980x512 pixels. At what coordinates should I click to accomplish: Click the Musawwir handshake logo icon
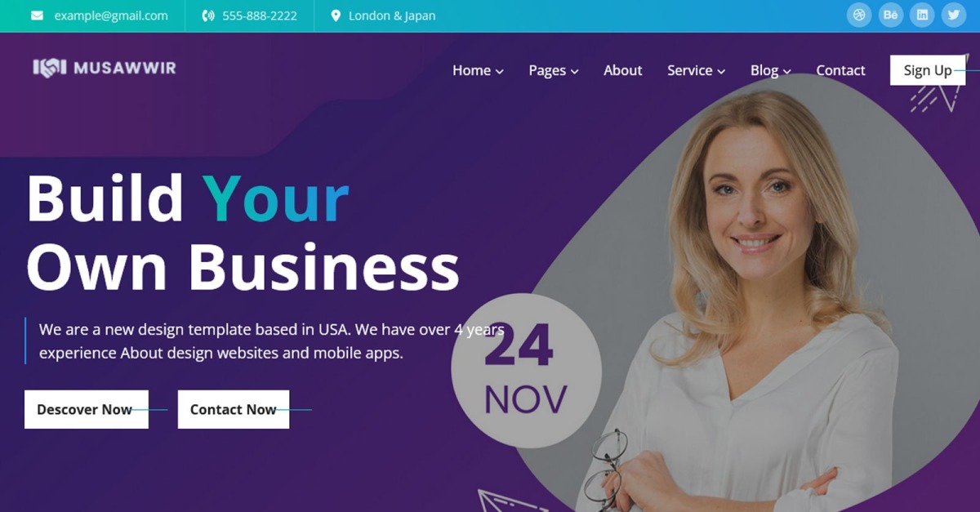click(49, 68)
